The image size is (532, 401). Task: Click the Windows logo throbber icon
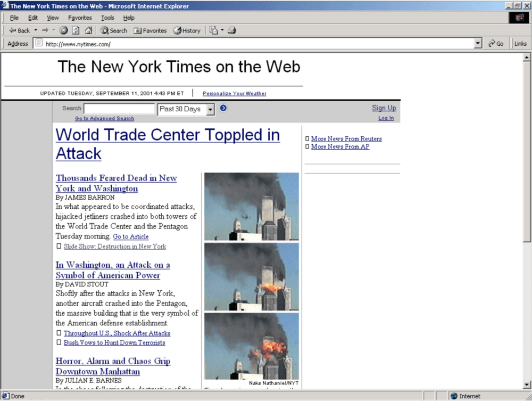point(519,18)
